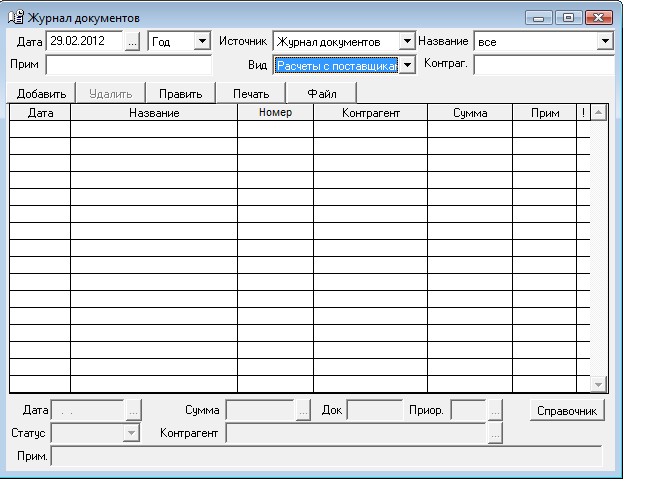The height and width of the screenshot is (492, 654).
Task: Click the Контраг. filter input field
Action: (543, 65)
